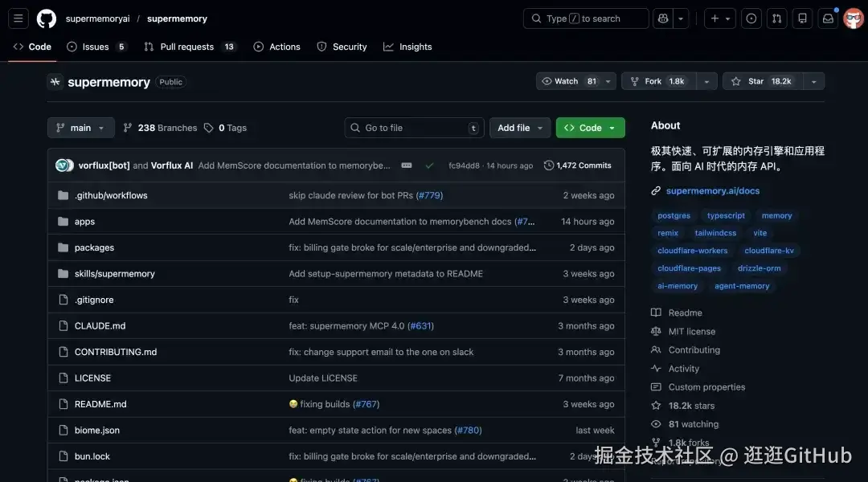Open the Custom properties link
The height and width of the screenshot is (482, 868).
pos(698,387)
